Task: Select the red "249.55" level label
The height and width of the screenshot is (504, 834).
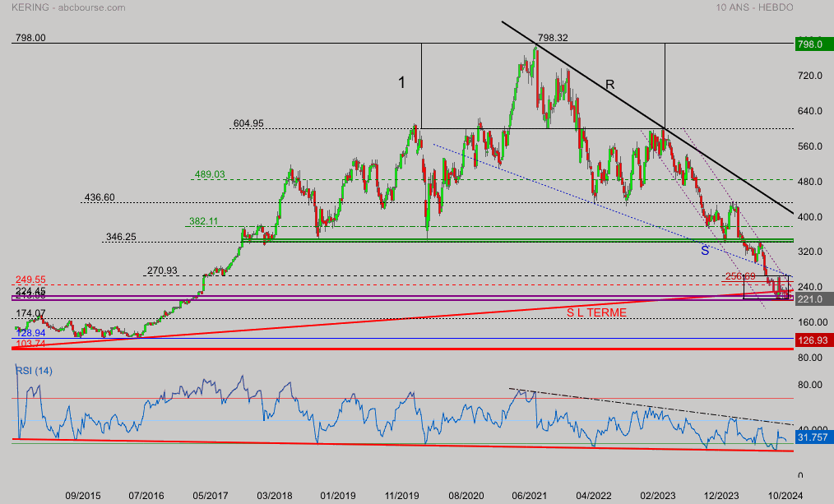Action: [30, 280]
